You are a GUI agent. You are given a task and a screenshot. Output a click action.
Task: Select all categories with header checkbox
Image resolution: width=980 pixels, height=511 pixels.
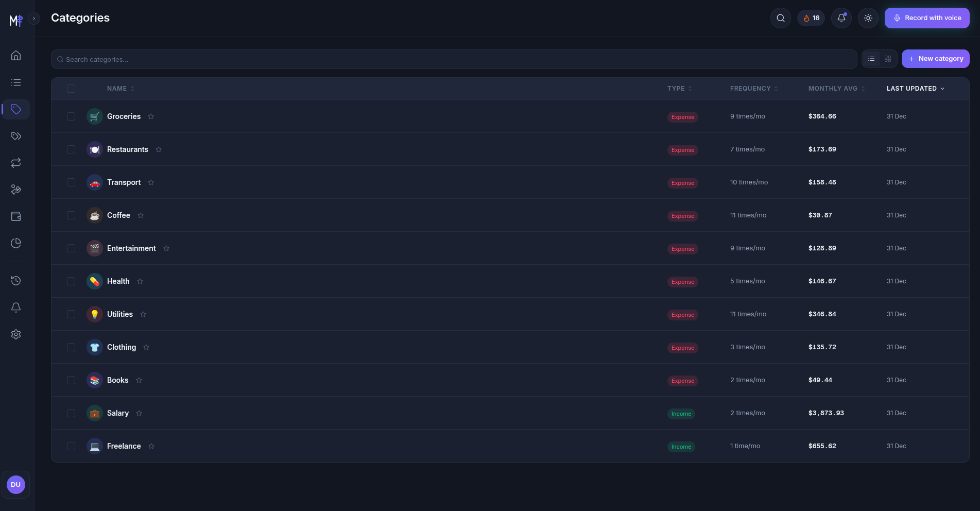71,89
